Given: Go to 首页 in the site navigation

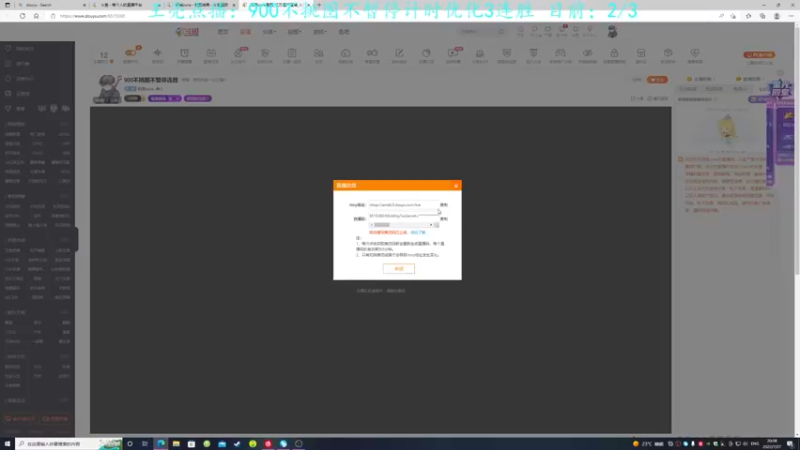Looking at the screenshot, I should pos(223,32).
